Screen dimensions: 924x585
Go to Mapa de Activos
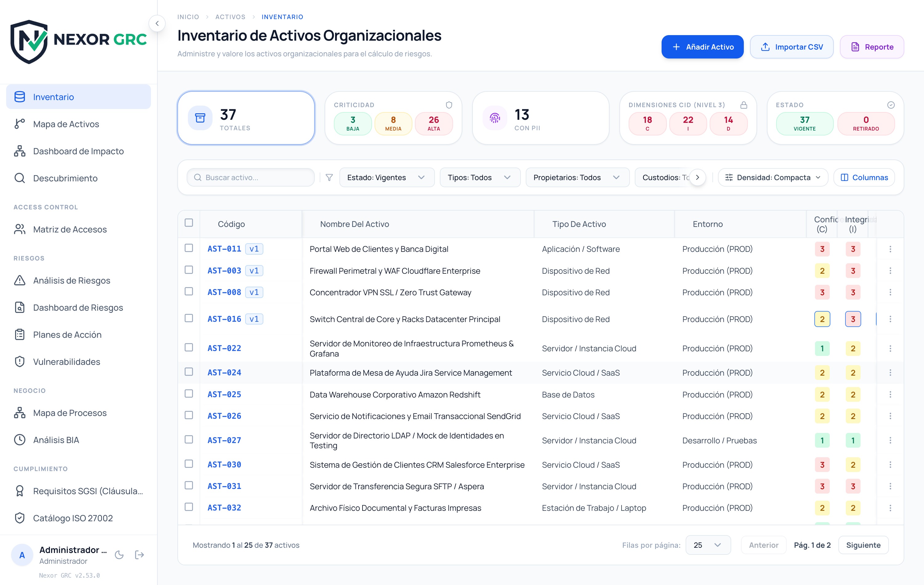coord(78,124)
